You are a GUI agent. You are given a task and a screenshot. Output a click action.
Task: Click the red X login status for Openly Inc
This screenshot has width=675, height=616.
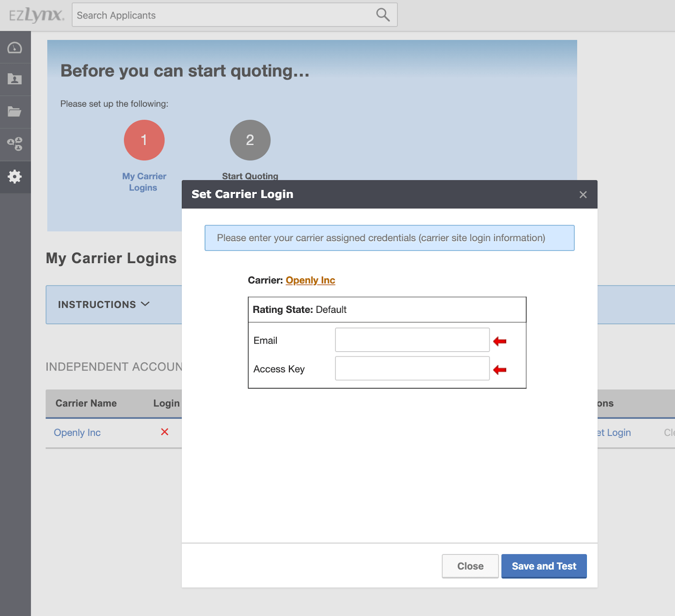click(165, 432)
